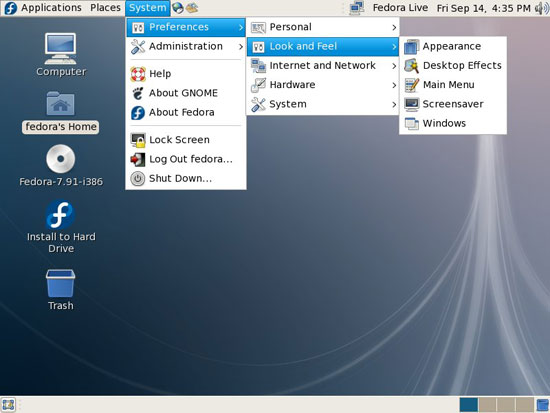
Task: Click the trash applet in bottom panel
Action: pyautogui.click(x=542, y=405)
